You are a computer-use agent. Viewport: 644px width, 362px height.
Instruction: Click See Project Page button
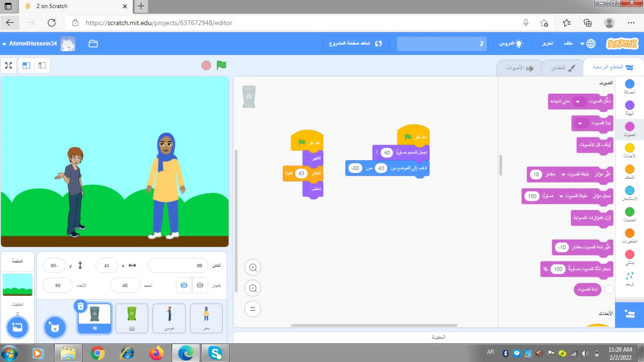pyautogui.click(x=356, y=44)
